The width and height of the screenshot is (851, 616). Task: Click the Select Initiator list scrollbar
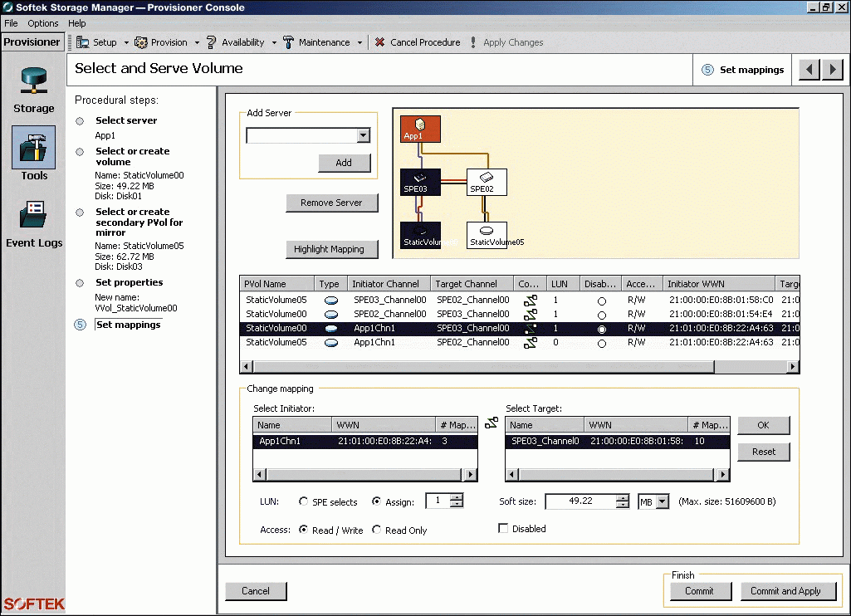365,474
